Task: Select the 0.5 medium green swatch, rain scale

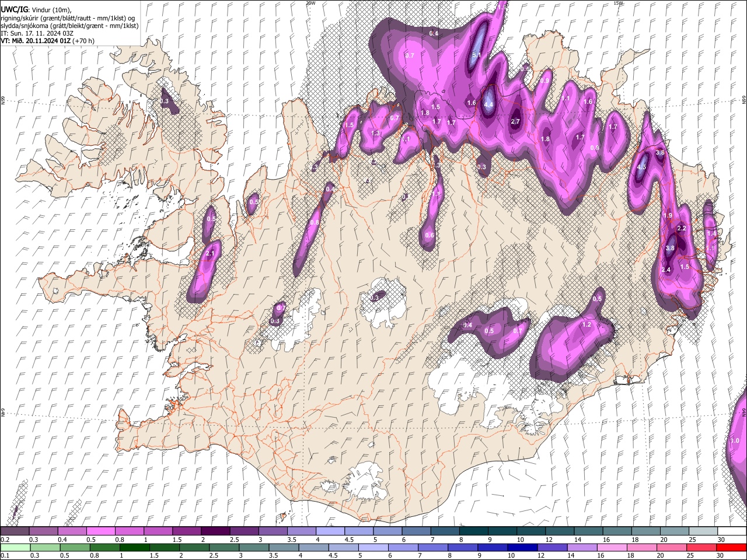Action: [x=74, y=547]
